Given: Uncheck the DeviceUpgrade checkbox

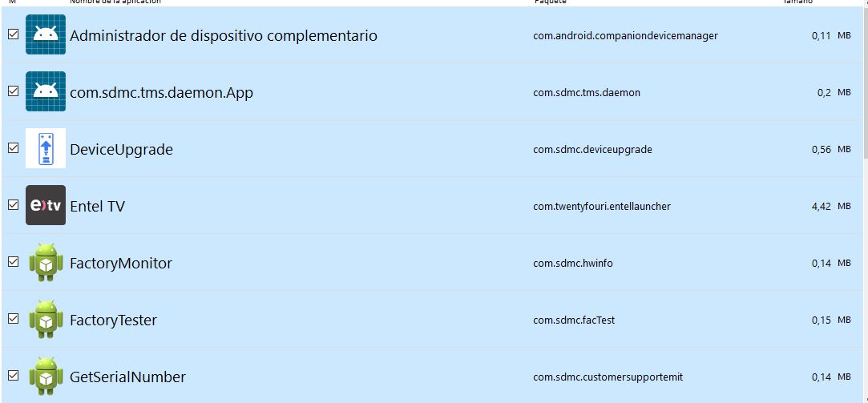Looking at the screenshot, I should [x=13, y=148].
